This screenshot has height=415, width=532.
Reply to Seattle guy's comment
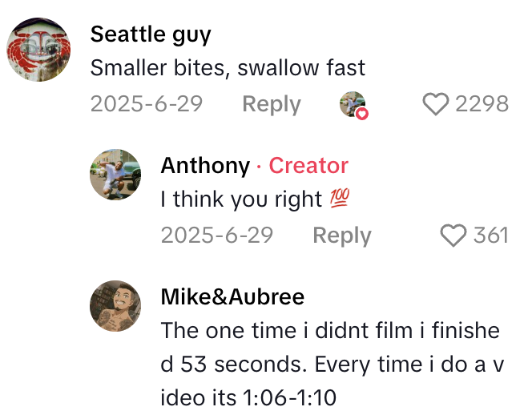point(271,104)
